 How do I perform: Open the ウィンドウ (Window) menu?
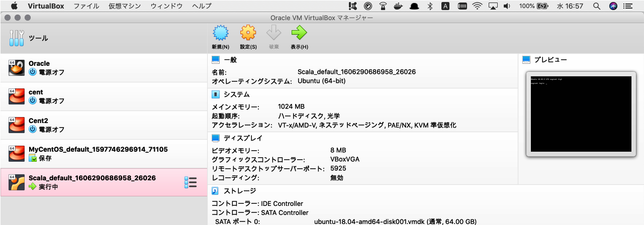point(166,6)
